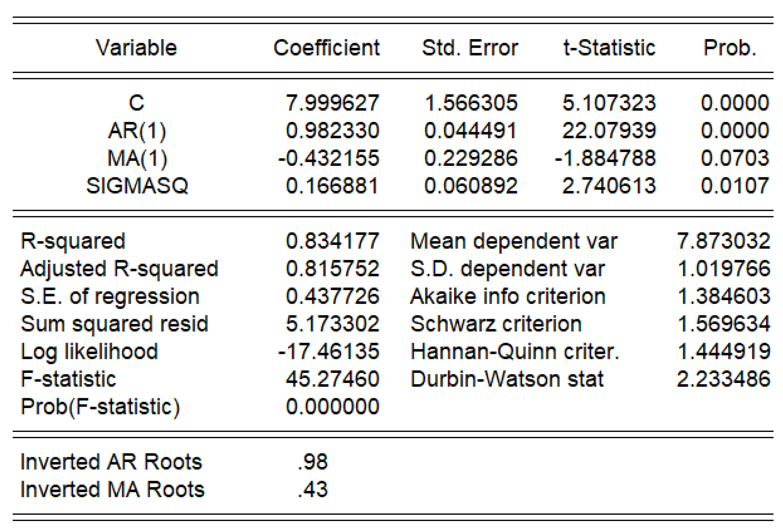Select the Durbin-Watson stat value 2.233486
The width and height of the screenshot is (783, 532).
click(x=723, y=379)
